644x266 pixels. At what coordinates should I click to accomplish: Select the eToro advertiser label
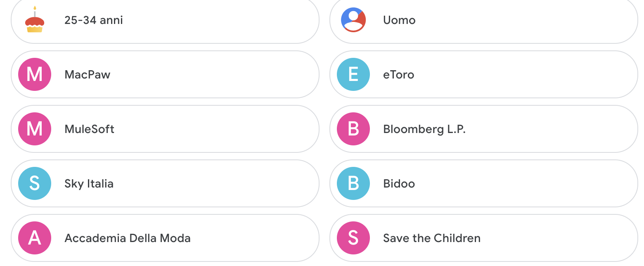coord(398,74)
